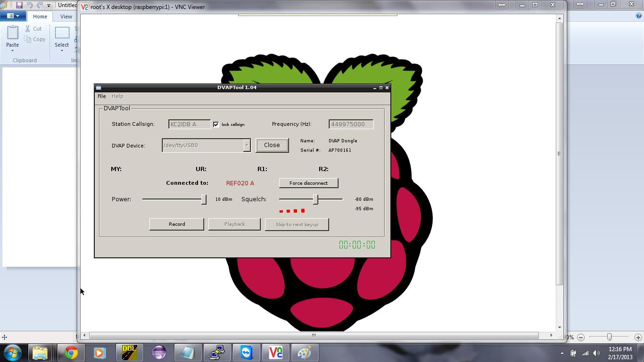Click the Squelch slider handle
644x362 pixels.
tap(316, 199)
